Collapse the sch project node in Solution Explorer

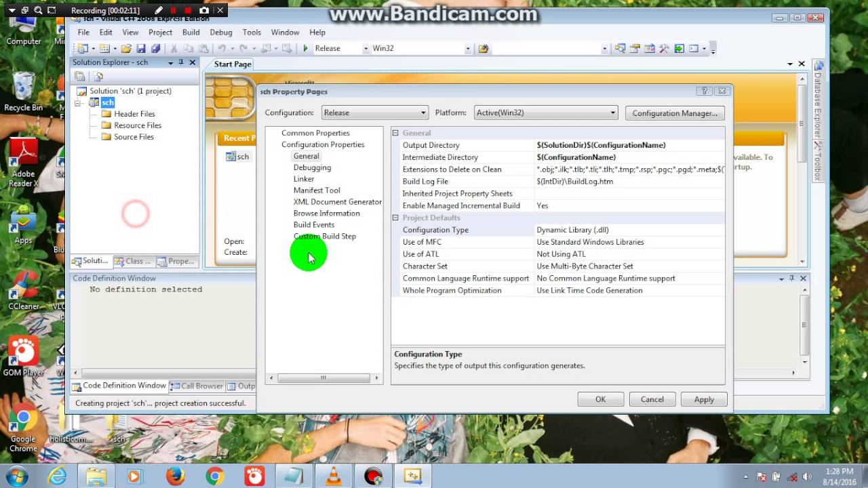[78, 103]
